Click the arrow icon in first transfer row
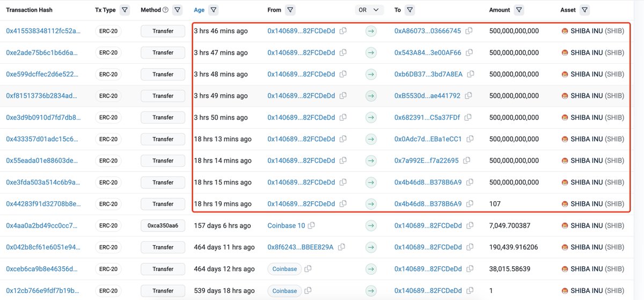 coord(371,31)
